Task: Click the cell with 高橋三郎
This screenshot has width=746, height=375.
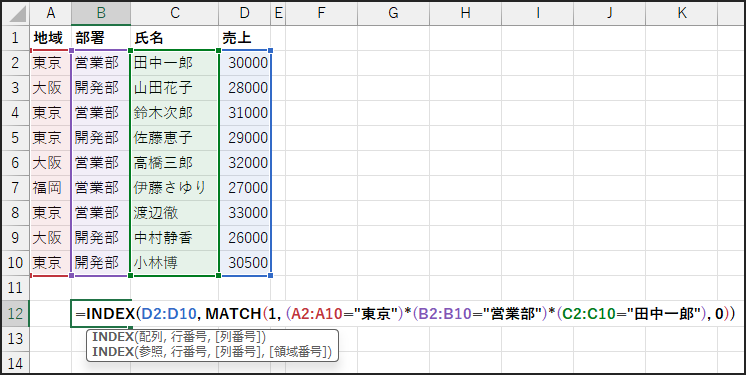Action: [175, 163]
